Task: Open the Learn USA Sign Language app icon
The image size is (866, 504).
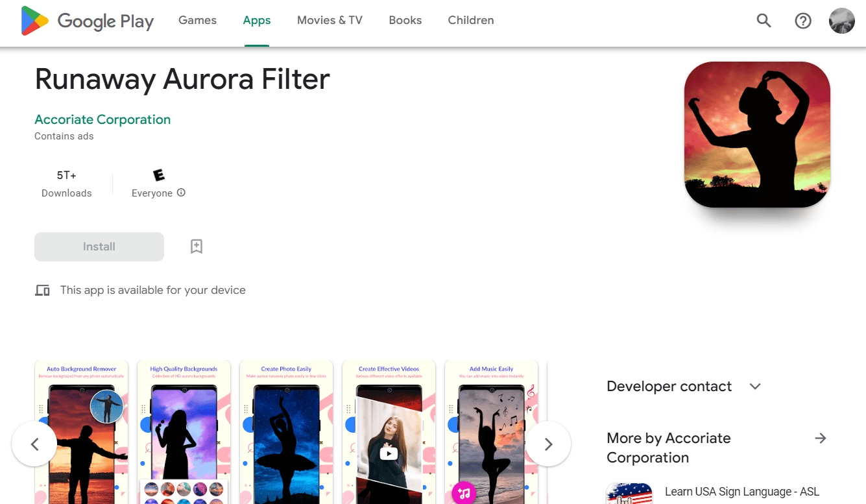Action: pyautogui.click(x=629, y=493)
